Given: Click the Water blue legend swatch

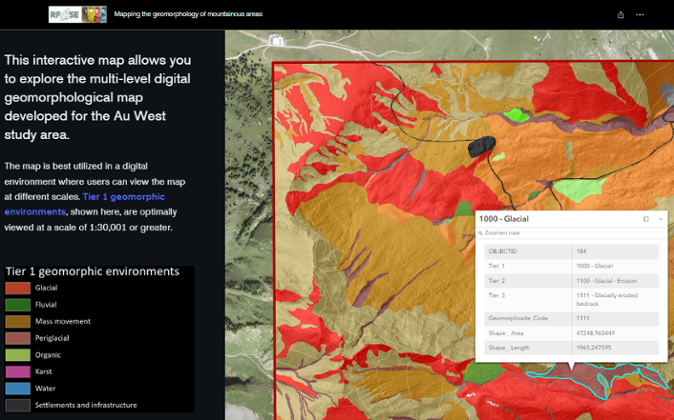Looking at the screenshot, I should 18,388.
